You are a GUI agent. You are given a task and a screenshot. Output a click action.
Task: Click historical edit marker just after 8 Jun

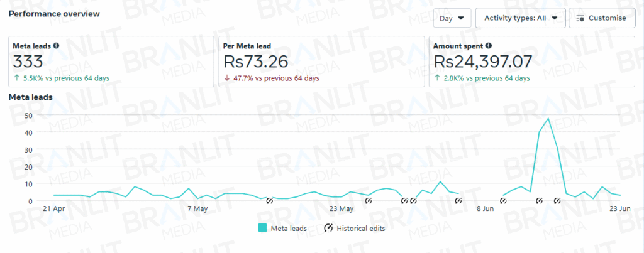coord(503,201)
